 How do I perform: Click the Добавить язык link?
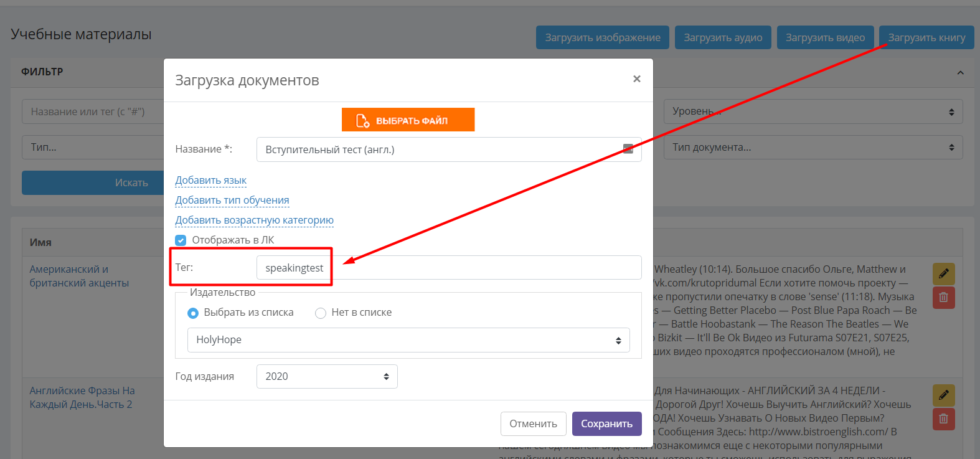(x=210, y=180)
